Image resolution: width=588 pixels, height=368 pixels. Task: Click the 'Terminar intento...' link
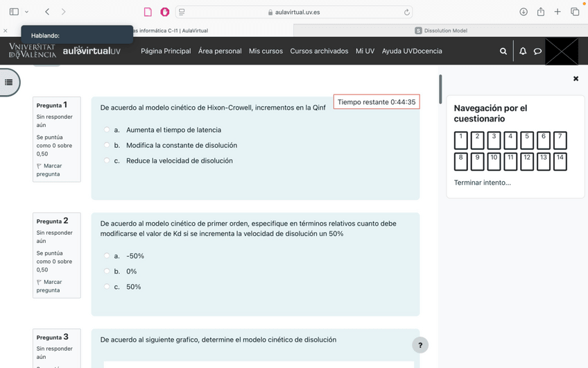[482, 183]
